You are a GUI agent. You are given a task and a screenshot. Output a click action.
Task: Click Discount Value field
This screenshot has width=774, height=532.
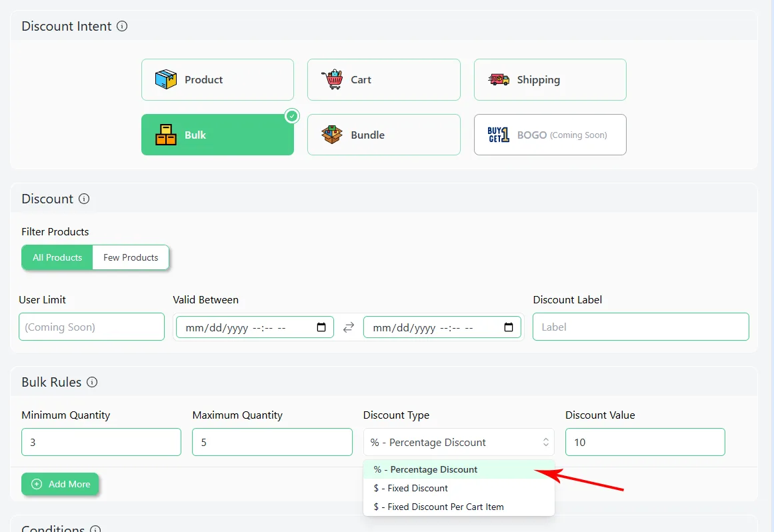(x=645, y=442)
